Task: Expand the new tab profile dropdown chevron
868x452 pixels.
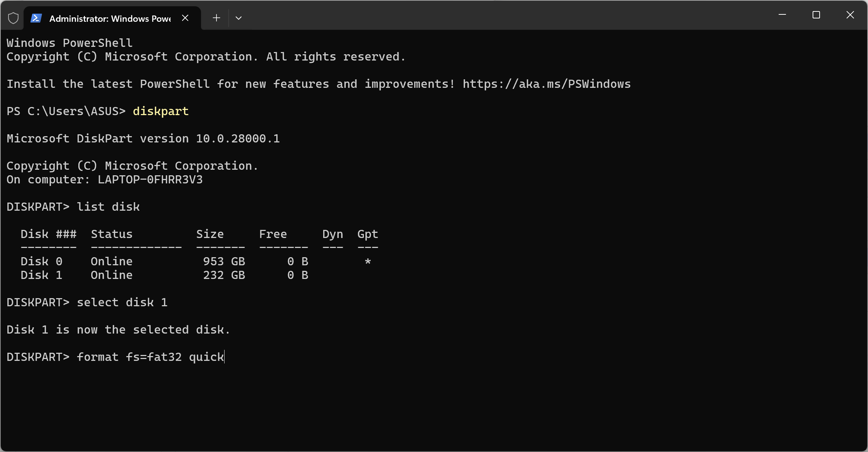Action: [x=239, y=18]
